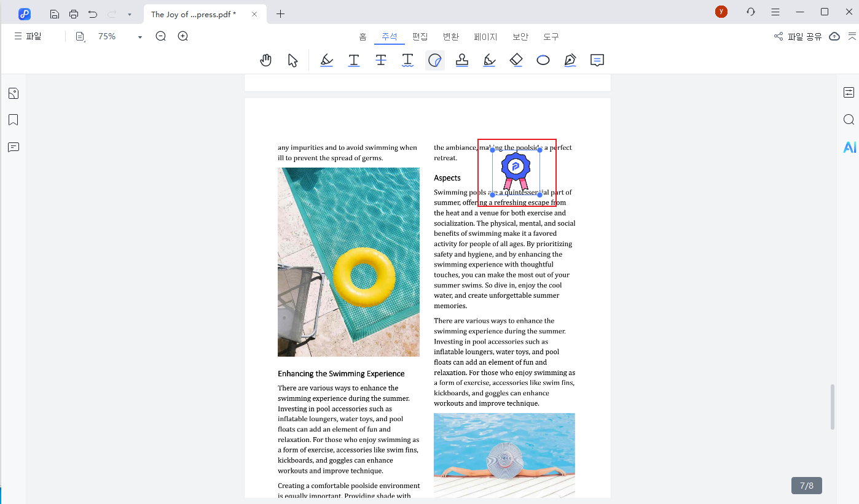This screenshot has width=859, height=504.
Task: Choose the Eraser tool
Action: (x=516, y=60)
